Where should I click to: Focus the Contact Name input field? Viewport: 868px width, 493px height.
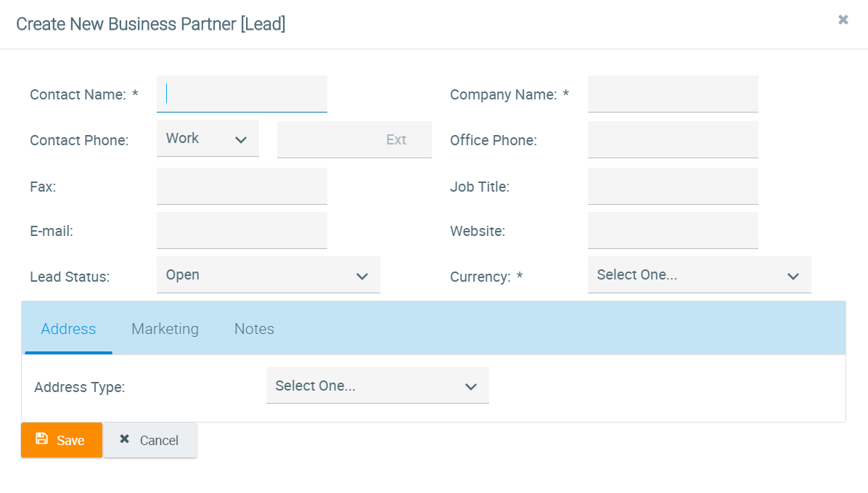[x=242, y=94]
